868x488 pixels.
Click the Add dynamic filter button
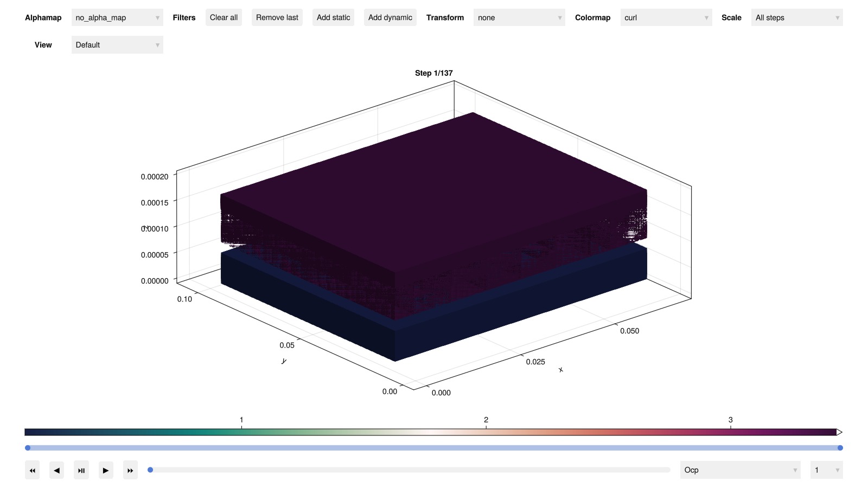click(x=390, y=17)
